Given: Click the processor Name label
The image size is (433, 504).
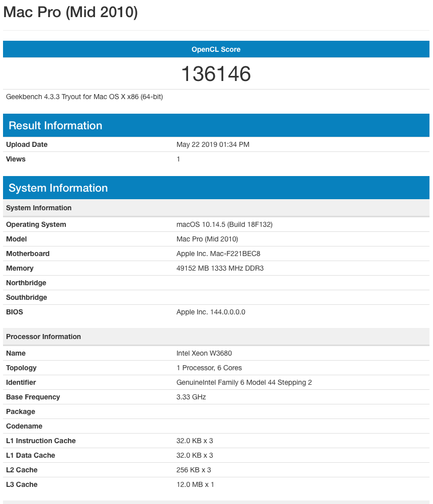Looking at the screenshot, I should (16, 353).
